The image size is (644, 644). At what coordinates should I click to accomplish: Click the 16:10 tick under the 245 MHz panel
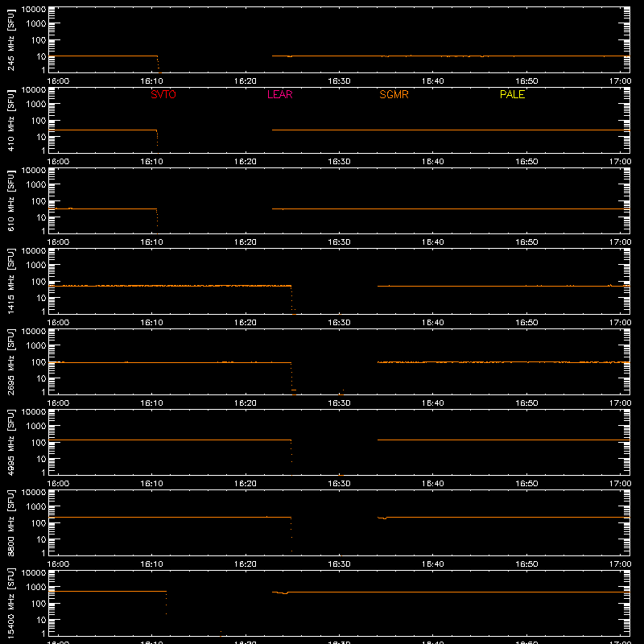coord(151,81)
